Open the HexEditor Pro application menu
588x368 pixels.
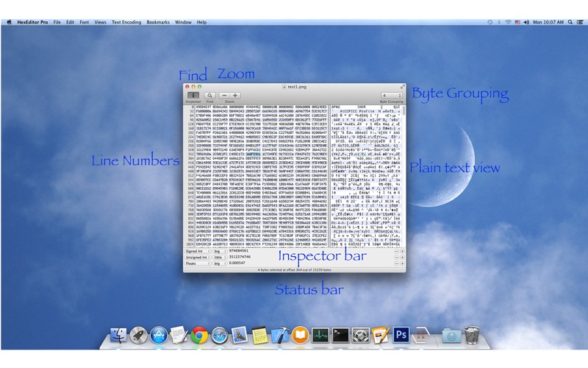[x=32, y=22]
